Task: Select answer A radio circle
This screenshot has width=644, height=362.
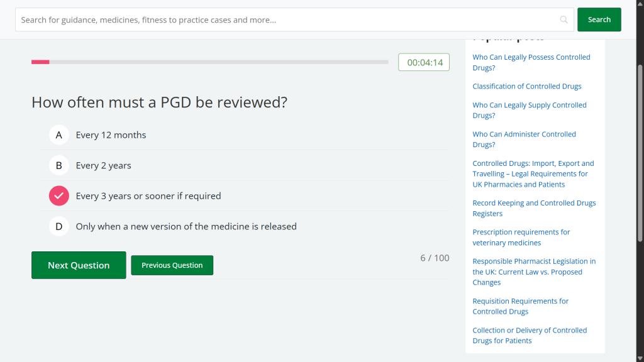Action: click(59, 134)
